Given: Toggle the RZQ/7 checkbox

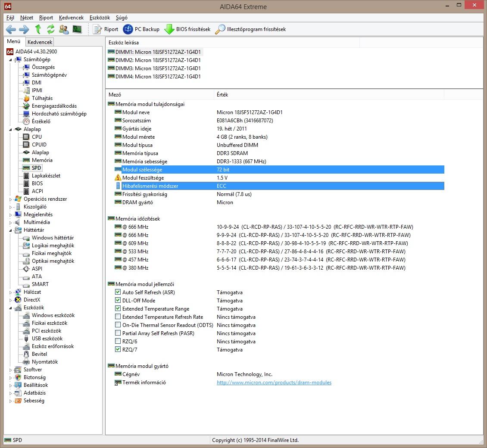Looking at the screenshot, I should [118, 349].
